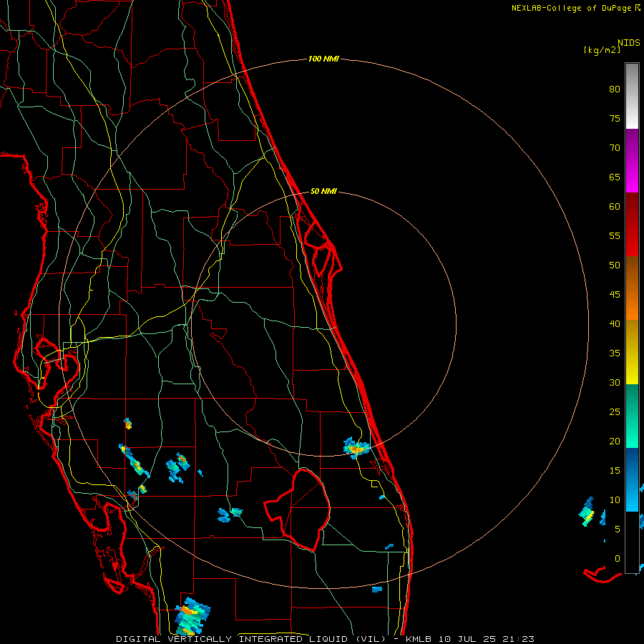Screen dimensions: 644x644
Task: Click the 75 value on the VIL scale
Action: click(615, 118)
